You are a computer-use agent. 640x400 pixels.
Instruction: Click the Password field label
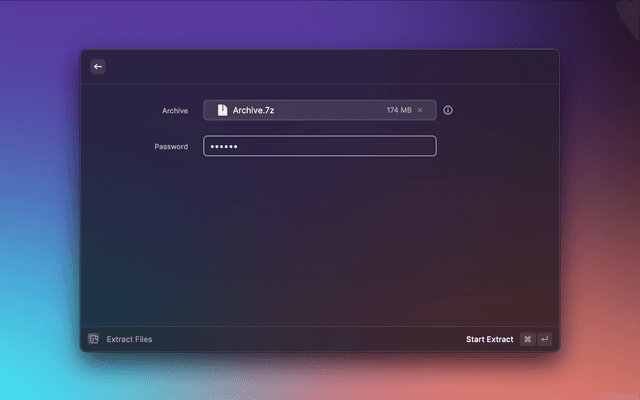(171, 146)
